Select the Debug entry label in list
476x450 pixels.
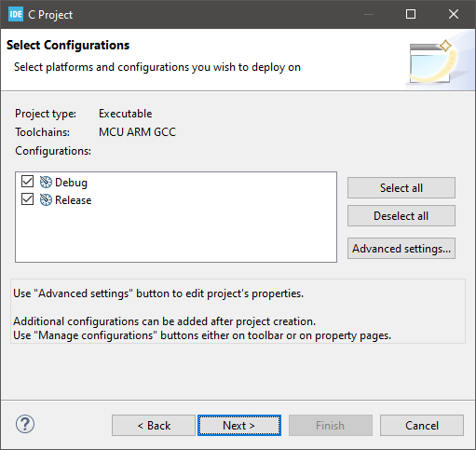[71, 183]
